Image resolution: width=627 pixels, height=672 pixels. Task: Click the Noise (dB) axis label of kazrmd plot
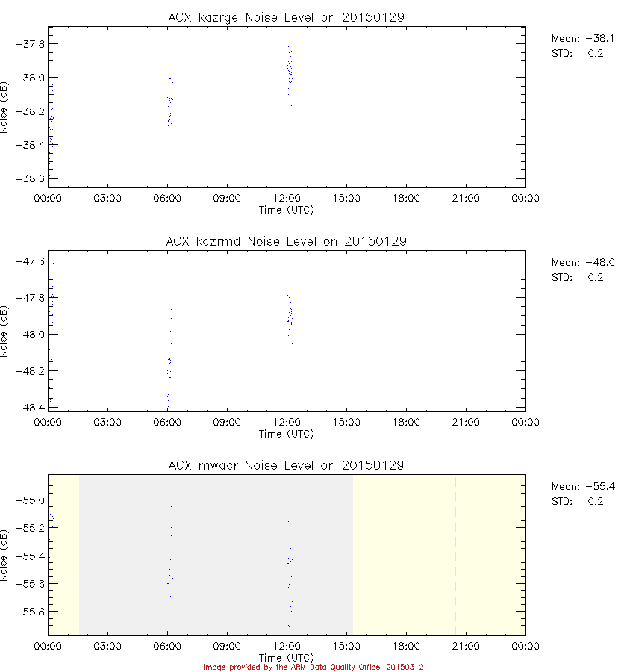click(x=7, y=332)
